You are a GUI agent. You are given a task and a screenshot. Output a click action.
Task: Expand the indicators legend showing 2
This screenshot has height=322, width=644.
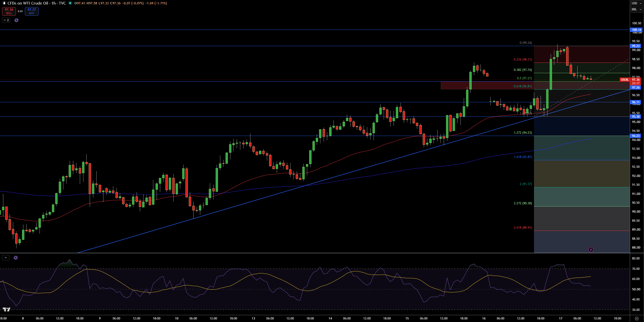[x=6, y=20]
